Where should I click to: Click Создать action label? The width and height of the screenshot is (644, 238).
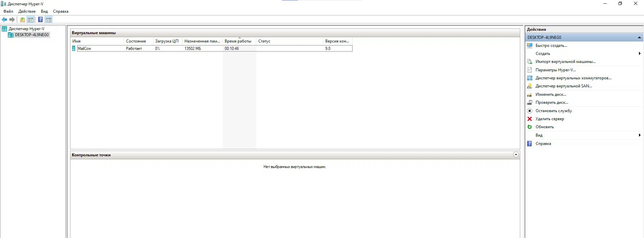coord(543,54)
